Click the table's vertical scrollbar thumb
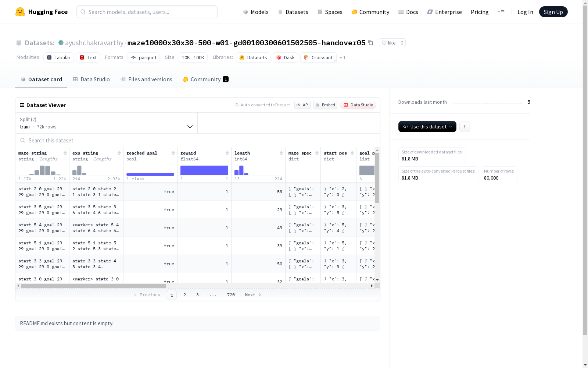Screen dimensions: 588x368 (377, 177)
